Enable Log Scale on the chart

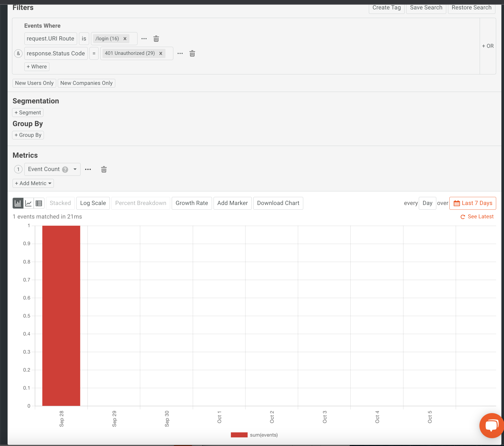pyautogui.click(x=93, y=203)
